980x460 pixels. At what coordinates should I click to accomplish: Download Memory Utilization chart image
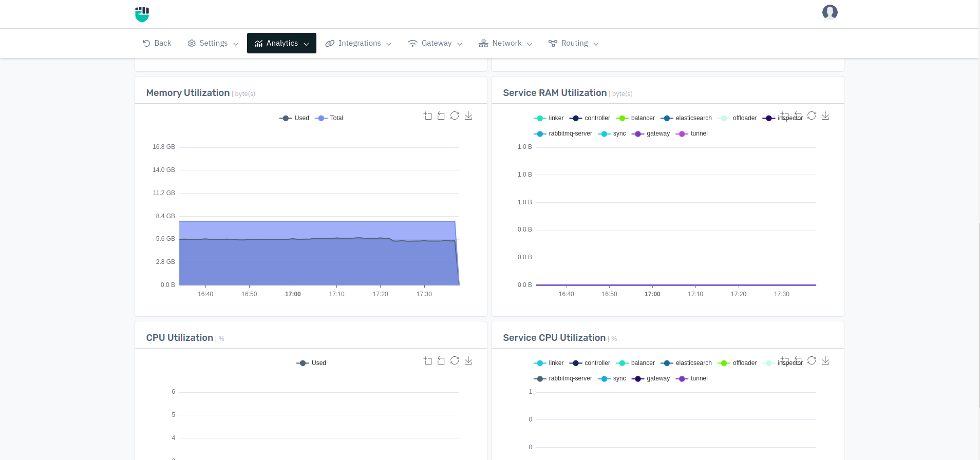pos(468,116)
